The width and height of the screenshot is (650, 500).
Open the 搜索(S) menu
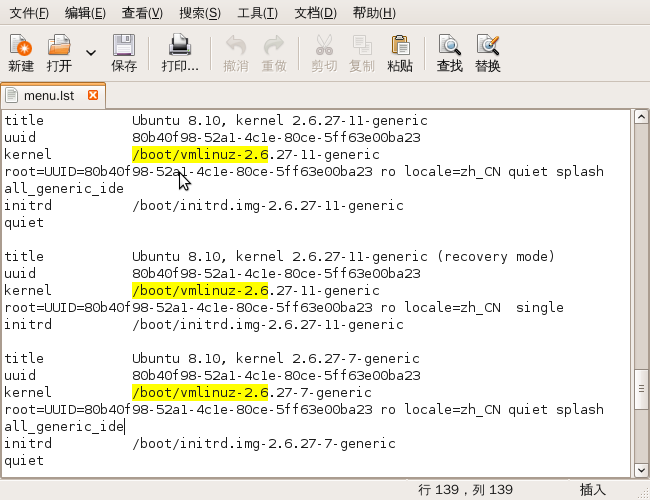click(x=200, y=13)
